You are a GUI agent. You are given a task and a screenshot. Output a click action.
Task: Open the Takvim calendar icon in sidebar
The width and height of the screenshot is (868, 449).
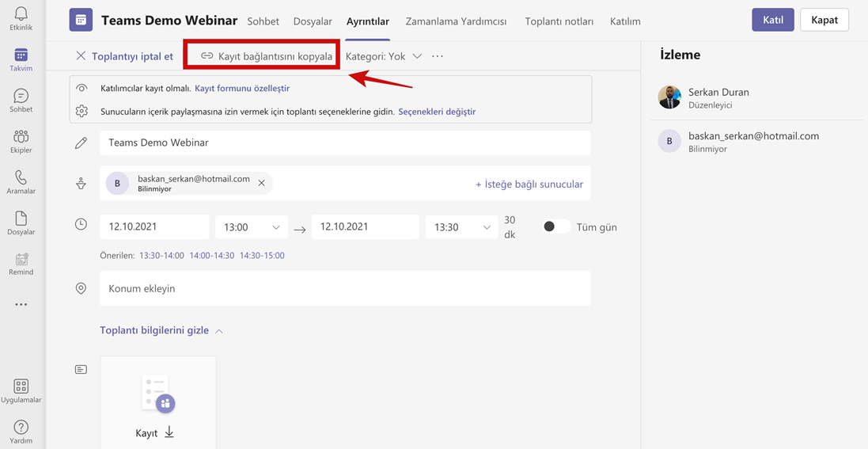(x=21, y=55)
